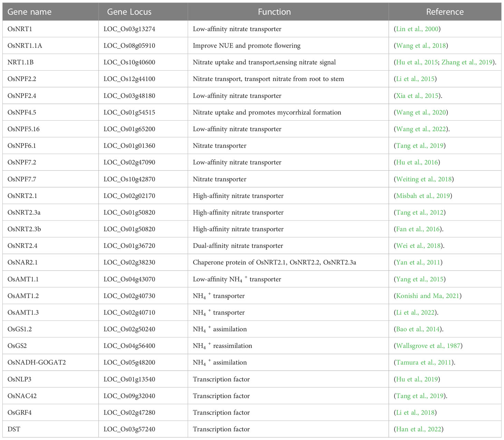This screenshot has height=440, width=504.
Task: Click the Li et al., 2015 reference
Action: pos(415,79)
